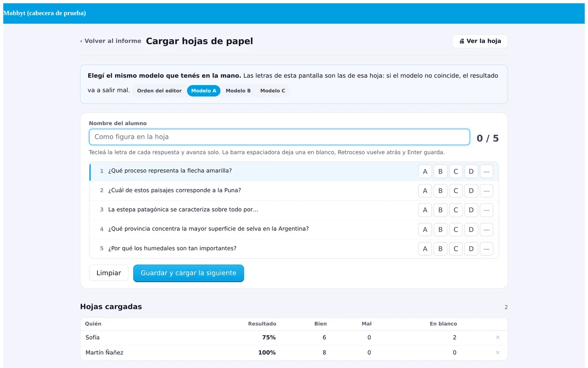Choose C for the estepa patagónica question
This screenshot has width=588, height=368.
point(456,210)
